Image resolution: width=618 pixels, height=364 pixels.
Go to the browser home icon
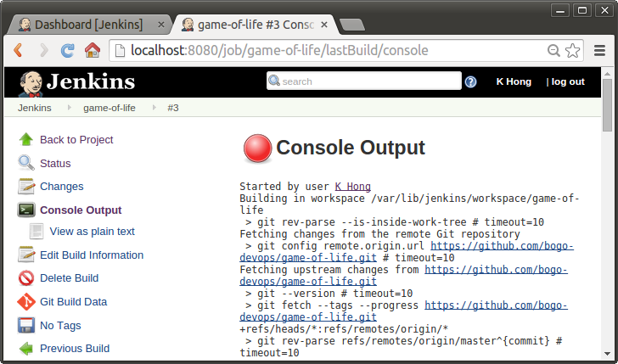pos(93,50)
